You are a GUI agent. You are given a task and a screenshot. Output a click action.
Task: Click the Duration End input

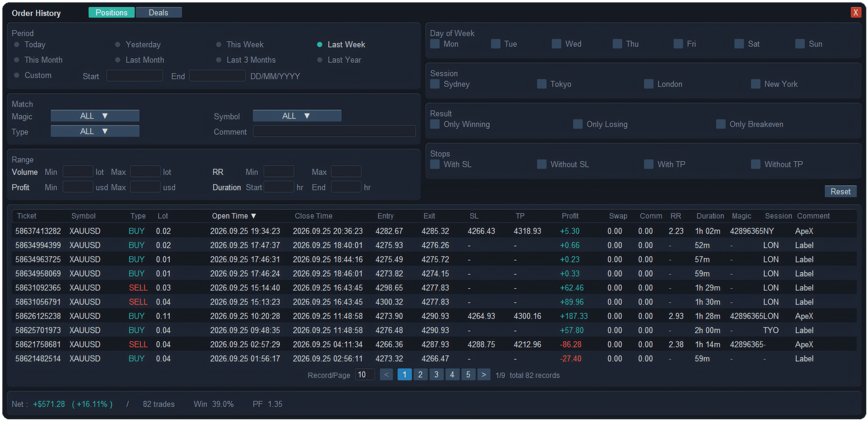(346, 187)
